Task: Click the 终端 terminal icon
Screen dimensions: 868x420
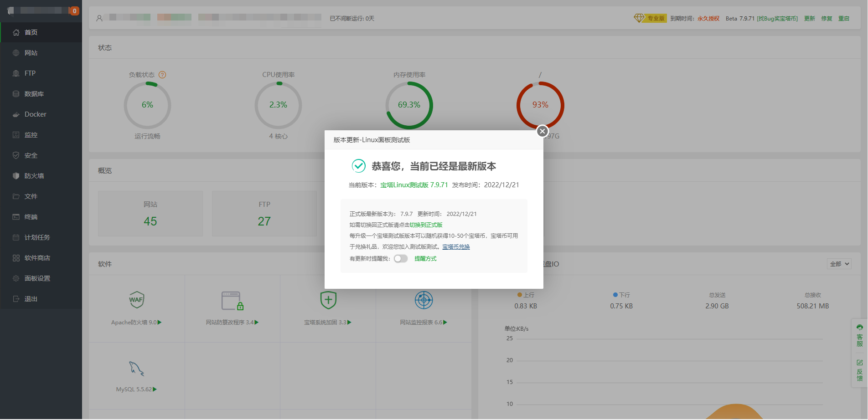Action: pos(16,217)
